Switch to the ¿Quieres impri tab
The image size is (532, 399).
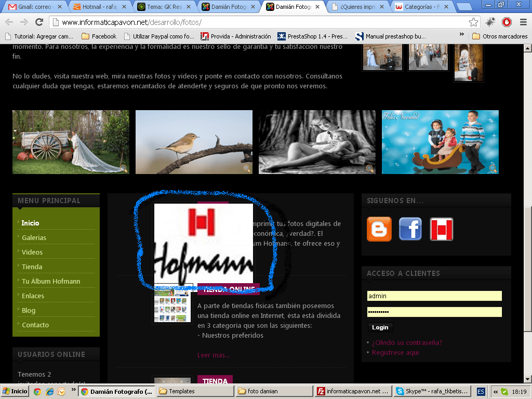[x=358, y=7]
